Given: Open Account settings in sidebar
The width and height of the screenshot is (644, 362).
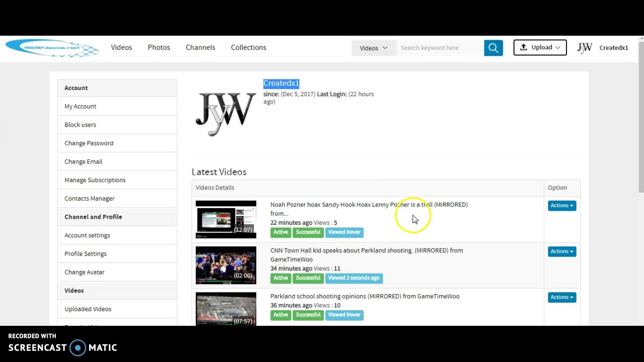Looking at the screenshot, I should [117, 235].
